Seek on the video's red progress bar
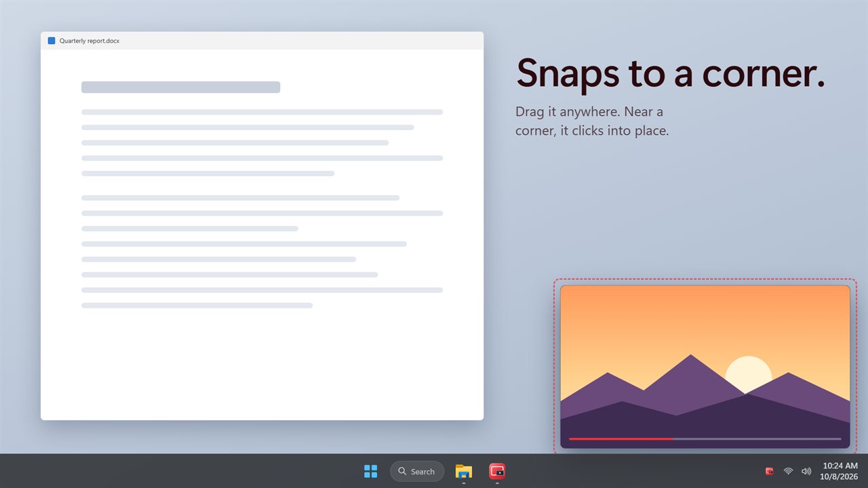Viewport: 868px width, 488px height. click(x=705, y=439)
